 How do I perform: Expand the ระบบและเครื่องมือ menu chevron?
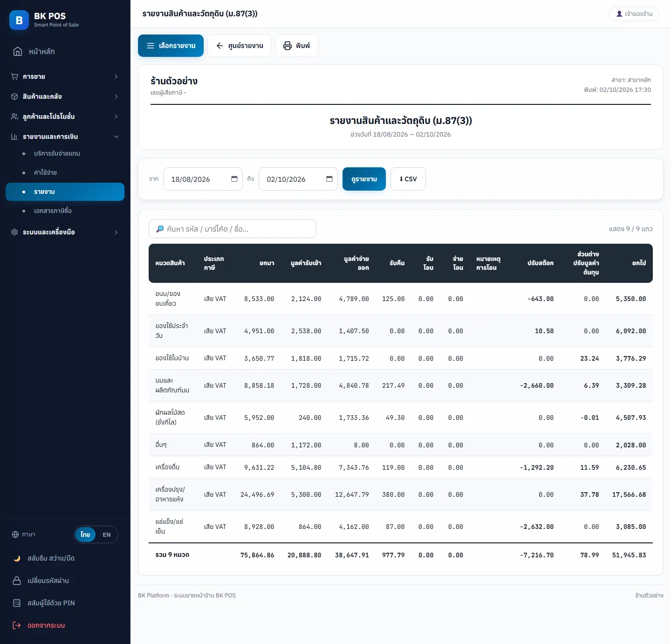click(x=116, y=232)
